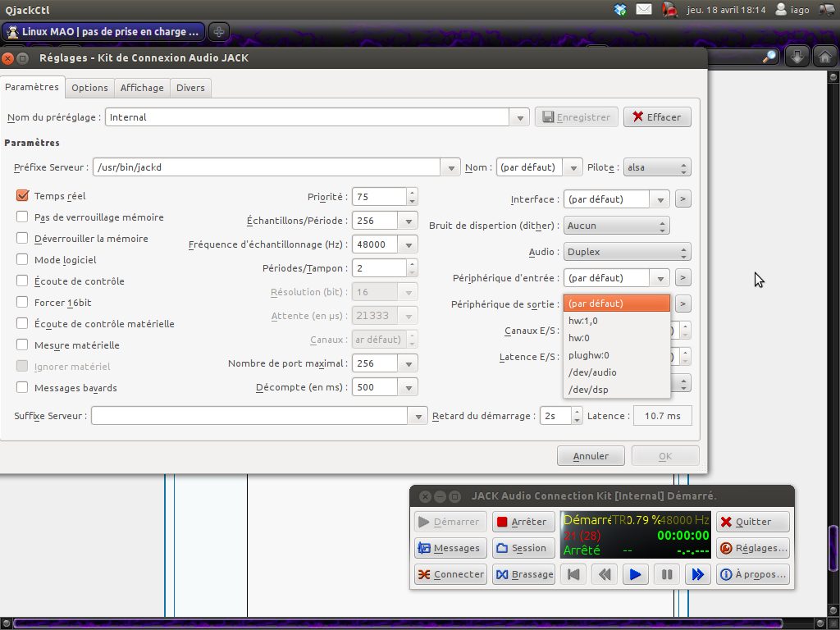Click the transport Pause button
Image resolution: width=840 pixels, height=630 pixels.
pos(667,574)
